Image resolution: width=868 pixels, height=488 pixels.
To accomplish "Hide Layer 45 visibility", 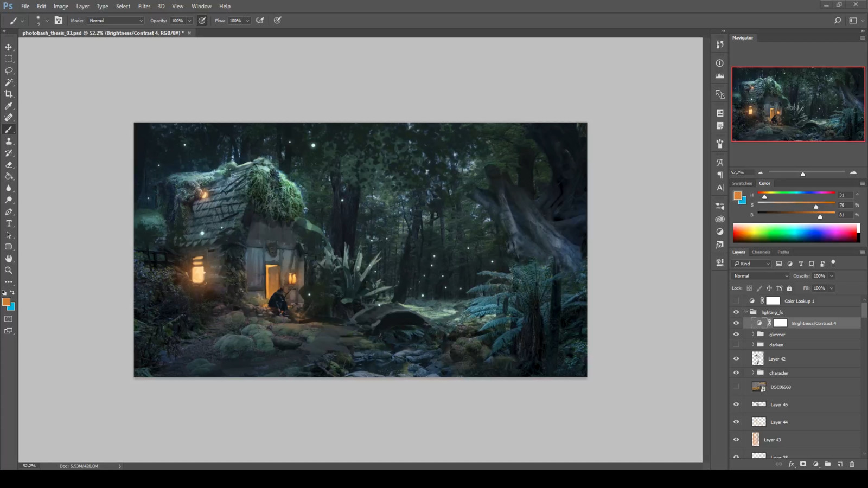I will pyautogui.click(x=736, y=404).
